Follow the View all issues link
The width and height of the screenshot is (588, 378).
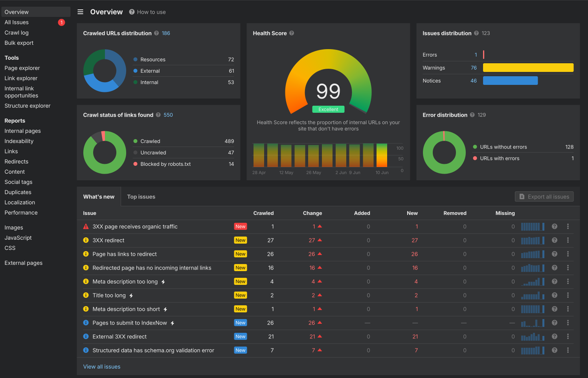(x=102, y=367)
